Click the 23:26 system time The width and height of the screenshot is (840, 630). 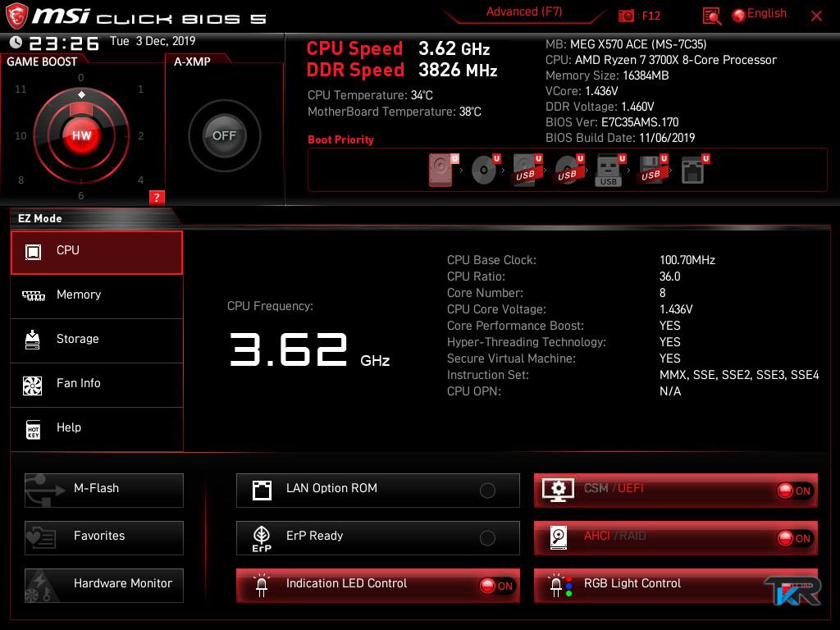coord(64,43)
